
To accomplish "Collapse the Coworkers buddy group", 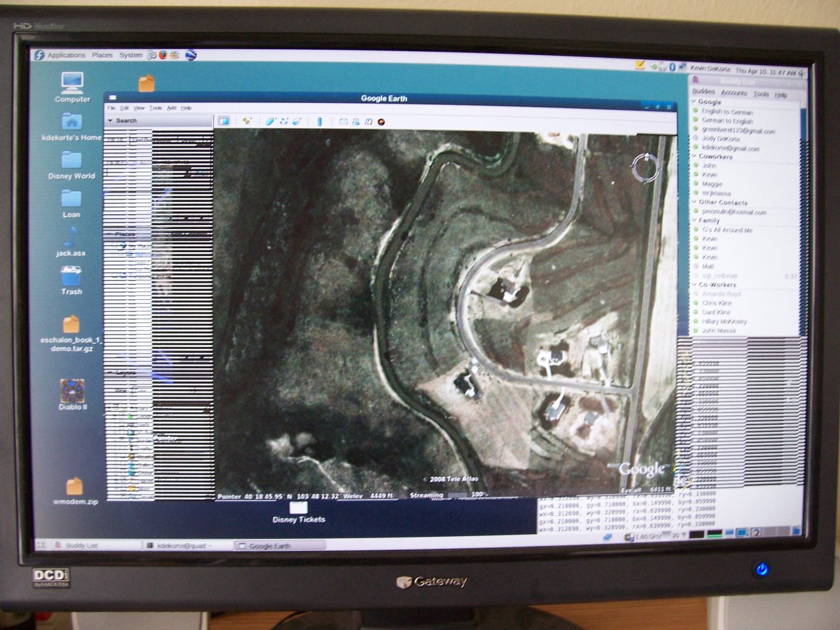I will (x=694, y=157).
